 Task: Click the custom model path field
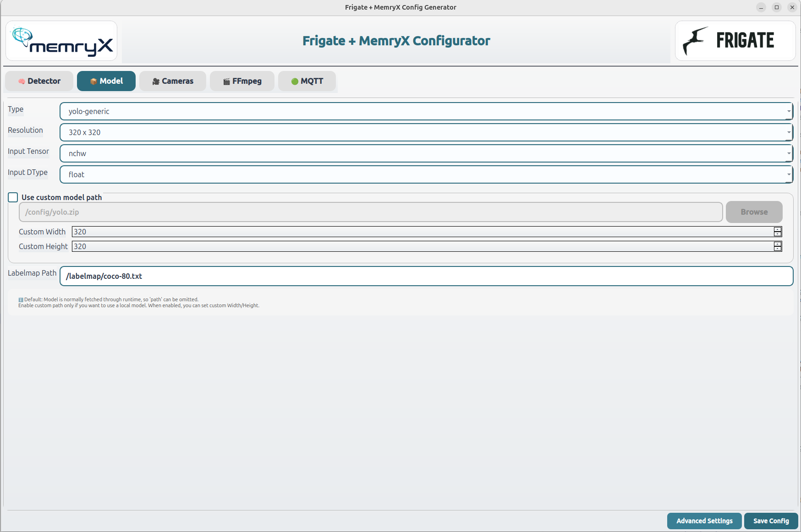point(370,212)
